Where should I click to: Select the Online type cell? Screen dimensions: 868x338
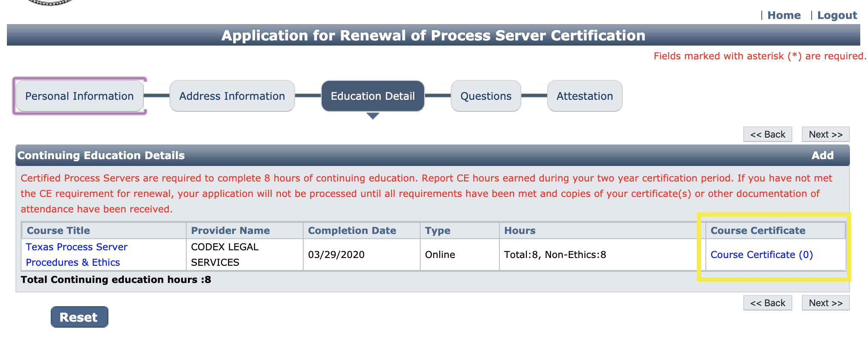(460, 255)
